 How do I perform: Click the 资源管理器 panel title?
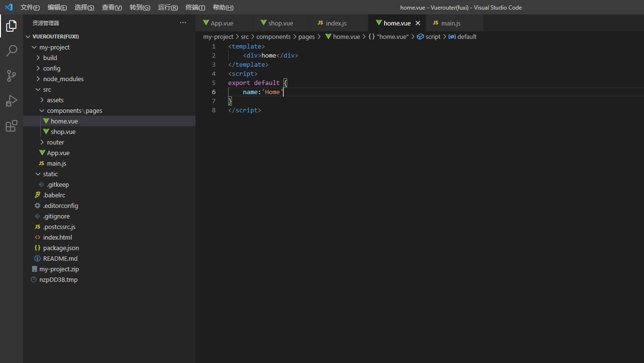click(46, 23)
